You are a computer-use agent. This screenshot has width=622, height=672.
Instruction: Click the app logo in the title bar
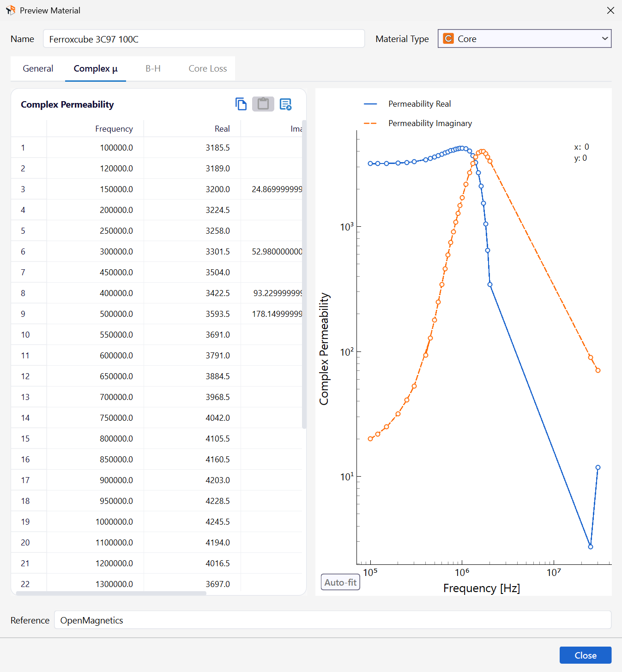10,10
